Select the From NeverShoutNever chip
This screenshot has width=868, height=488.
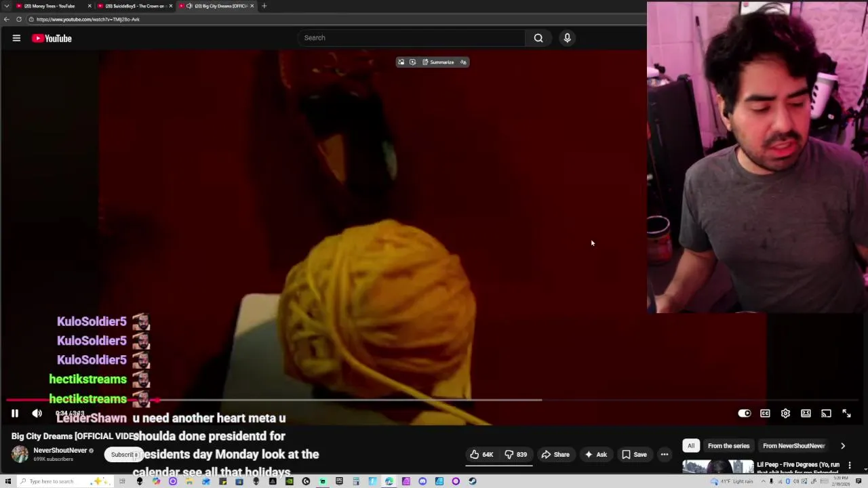click(x=793, y=446)
